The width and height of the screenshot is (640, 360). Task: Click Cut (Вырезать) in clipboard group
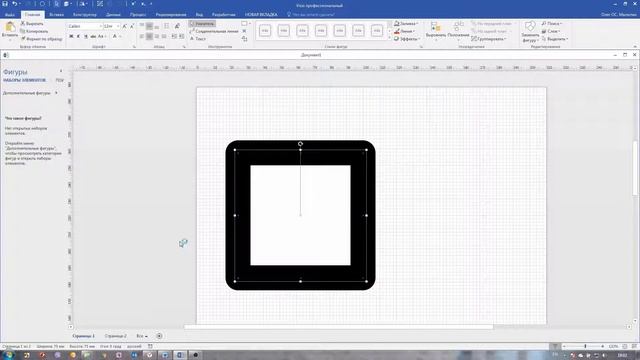point(32,24)
